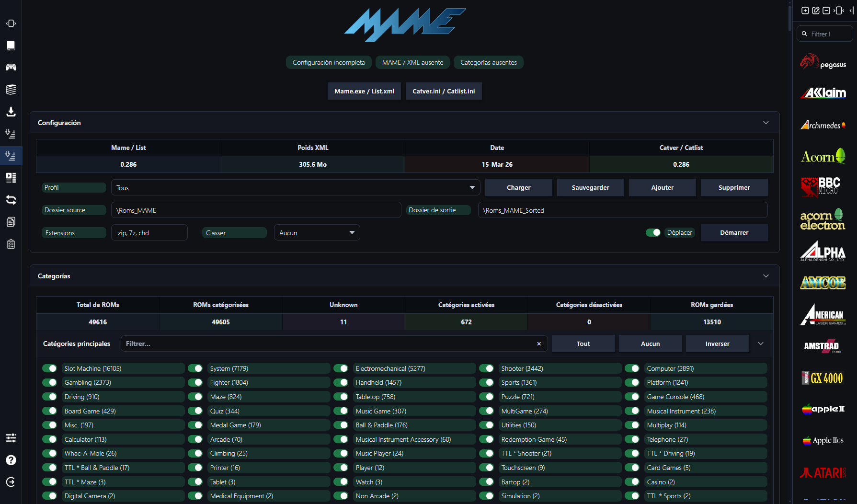Disable the Slot Machine category toggle
The width and height of the screenshot is (857, 504).
[x=49, y=368]
